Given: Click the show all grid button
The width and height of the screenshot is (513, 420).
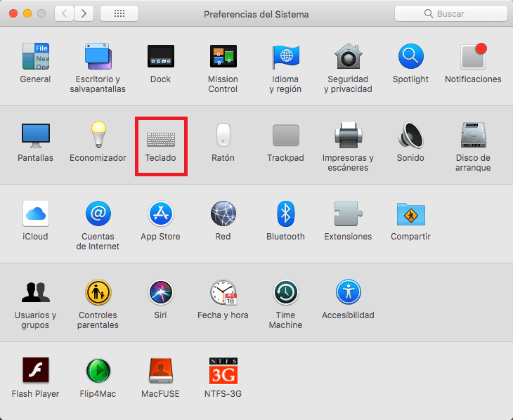Looking at the screenshot, I should pos(119,13).
